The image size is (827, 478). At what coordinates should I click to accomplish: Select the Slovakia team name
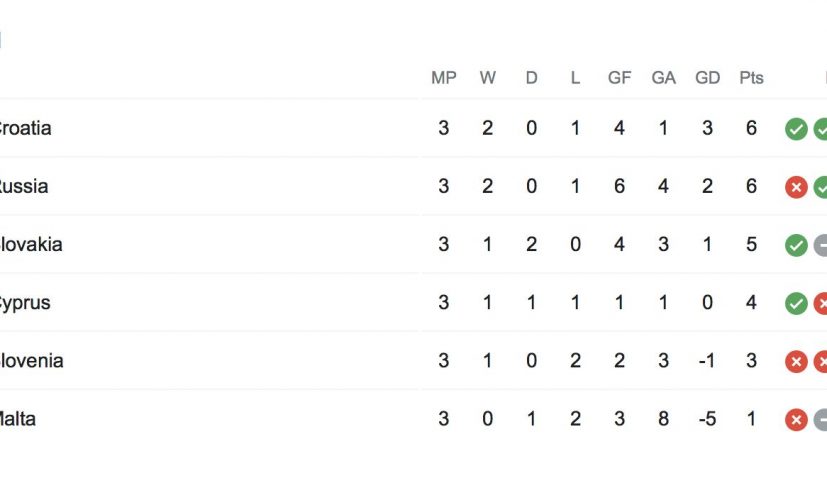30,244
